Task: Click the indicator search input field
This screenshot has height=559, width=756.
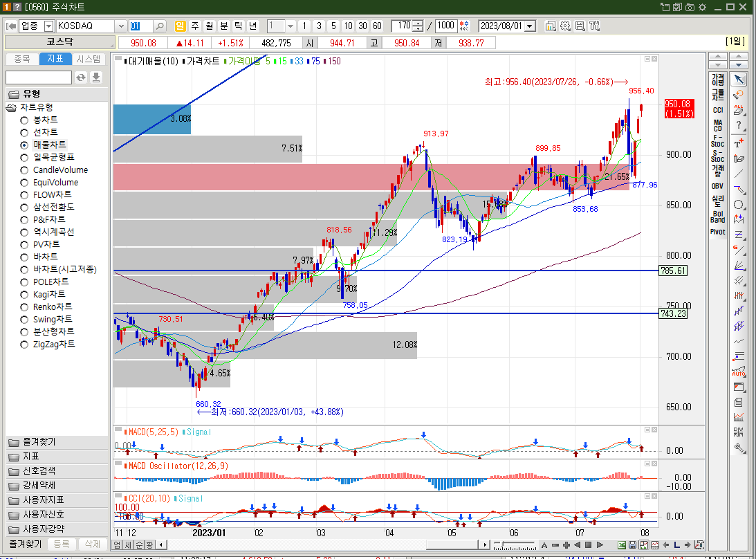Action: 39,77
